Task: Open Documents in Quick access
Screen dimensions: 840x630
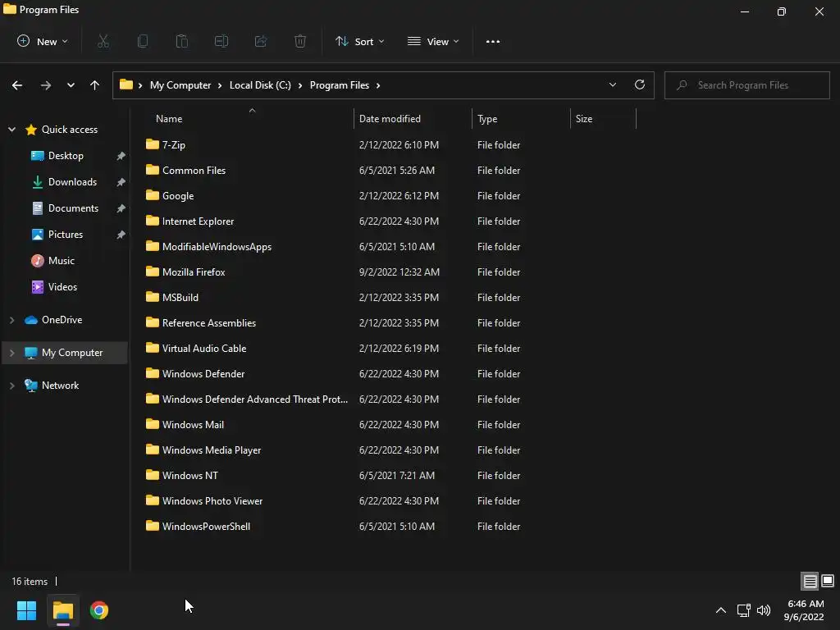Action: click(x=73, y=208)
